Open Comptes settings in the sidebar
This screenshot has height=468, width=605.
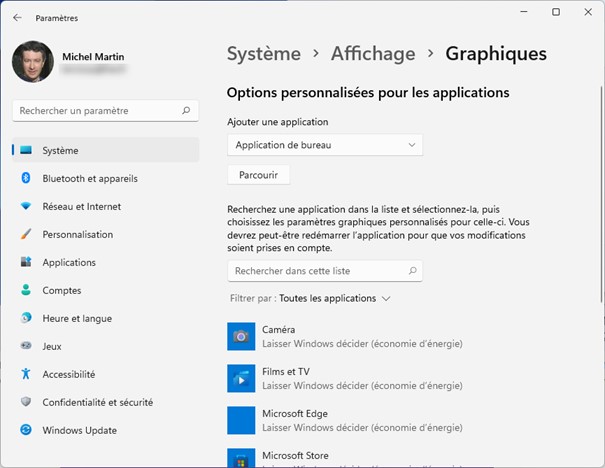tap(62, 290)
